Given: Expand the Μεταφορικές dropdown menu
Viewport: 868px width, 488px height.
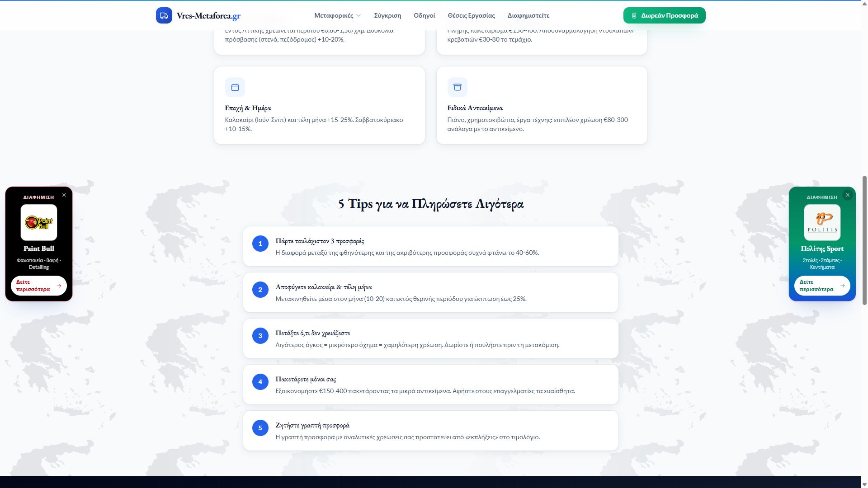Looking at the screenshot, I should point(337,15).
